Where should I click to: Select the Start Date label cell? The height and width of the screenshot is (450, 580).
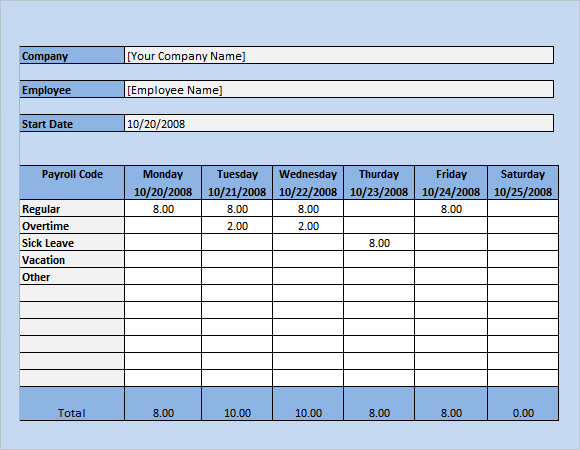click(72, 123)
